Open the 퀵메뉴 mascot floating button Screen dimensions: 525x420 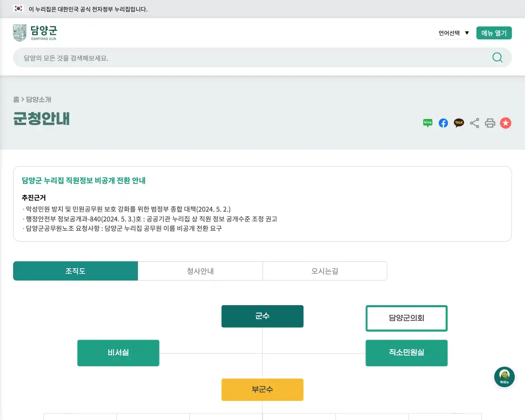click(x=504, y=377)
